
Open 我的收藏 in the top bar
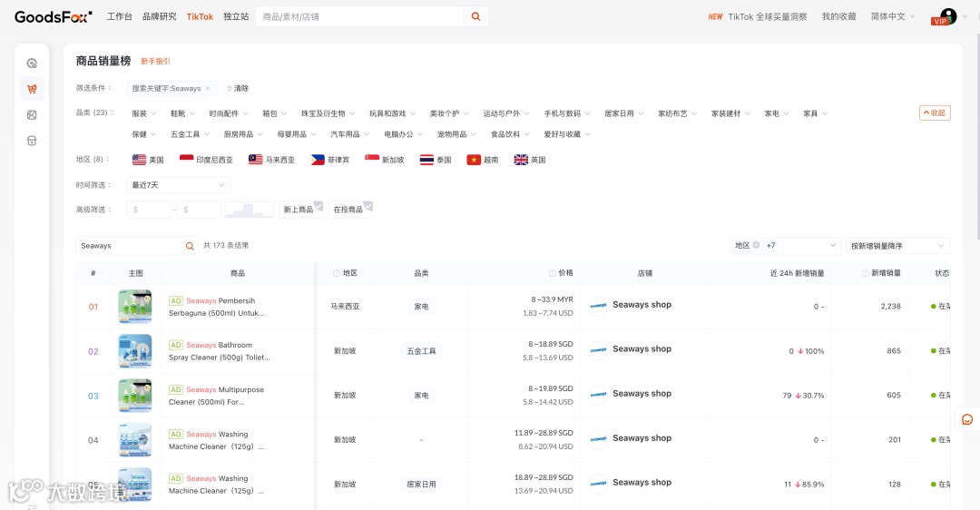click(x=838, y=17)
